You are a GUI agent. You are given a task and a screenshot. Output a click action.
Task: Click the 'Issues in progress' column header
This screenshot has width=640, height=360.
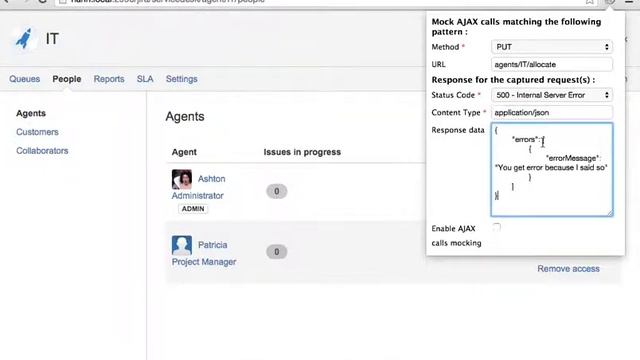coord(302,152)
